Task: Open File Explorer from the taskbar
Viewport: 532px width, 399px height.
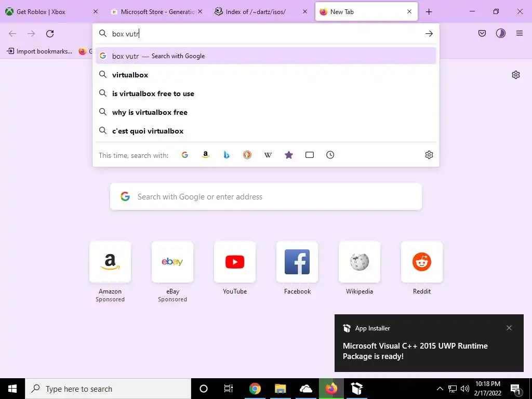Action: [280, 389]
